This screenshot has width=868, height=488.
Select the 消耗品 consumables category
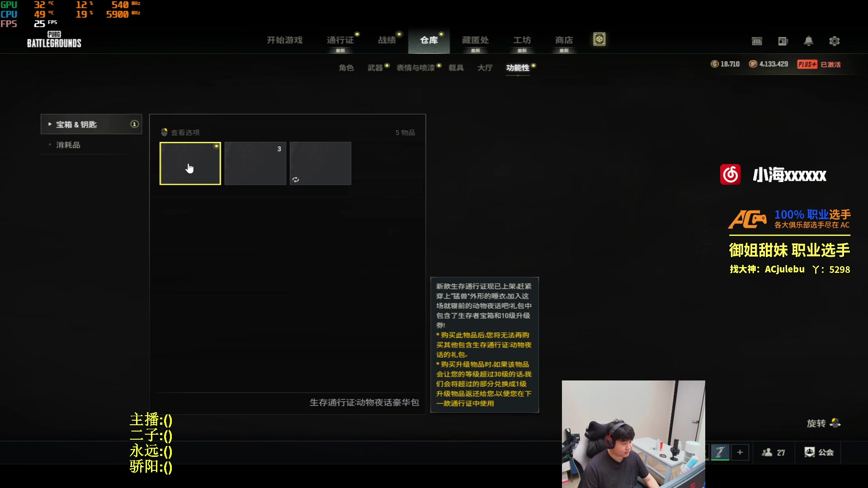(68, 145)
